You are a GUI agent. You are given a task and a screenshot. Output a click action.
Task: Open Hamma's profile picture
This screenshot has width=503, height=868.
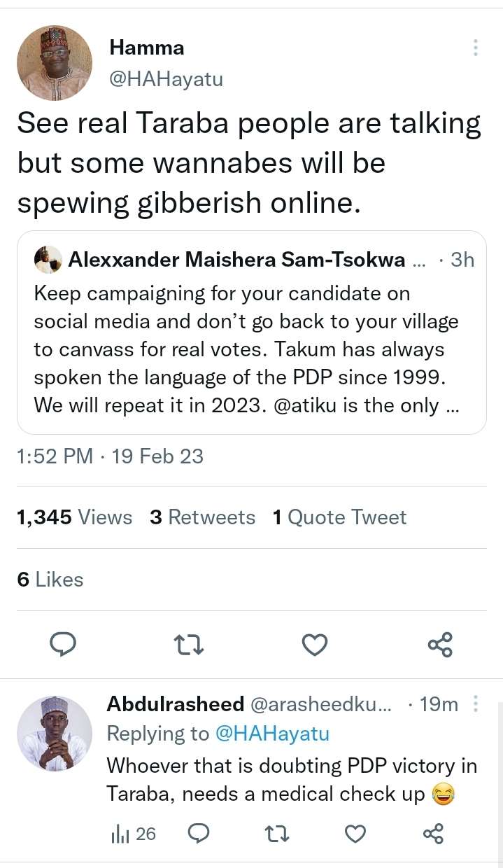pos(55,63)
